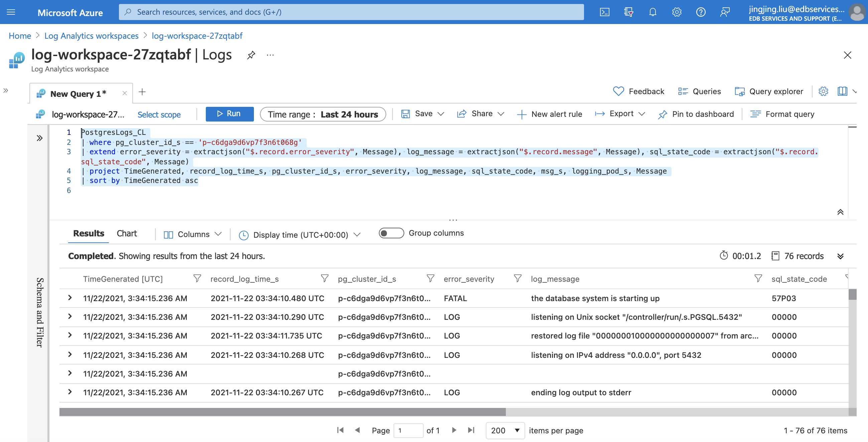Open Cloud Shell from top bar

(x=604, y=12)
